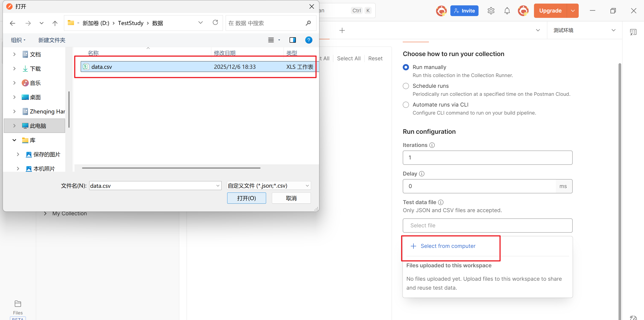This screenshot has height=320, width=644.
Task: Click 取消 to cancel the dialog
Action: click(291, 198)
